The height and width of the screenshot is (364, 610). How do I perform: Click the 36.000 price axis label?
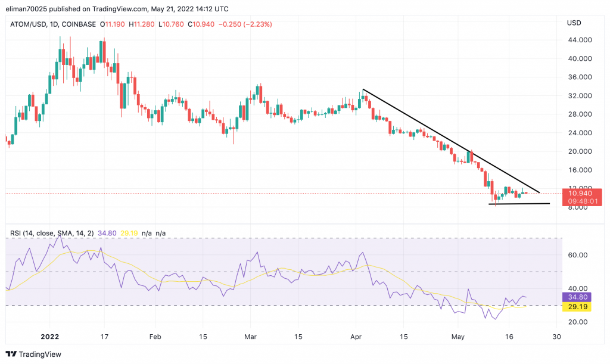[580, 77]
